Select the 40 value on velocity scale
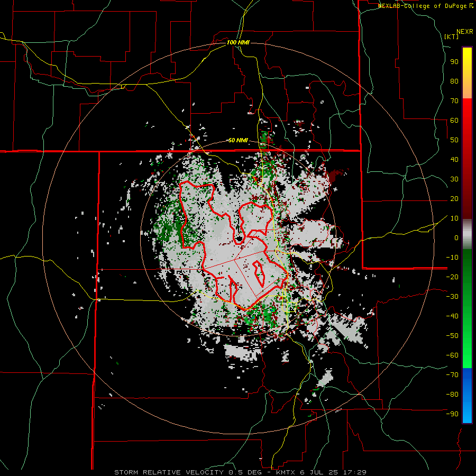This screenshot has width=476, height=476. tap(454, 159)
